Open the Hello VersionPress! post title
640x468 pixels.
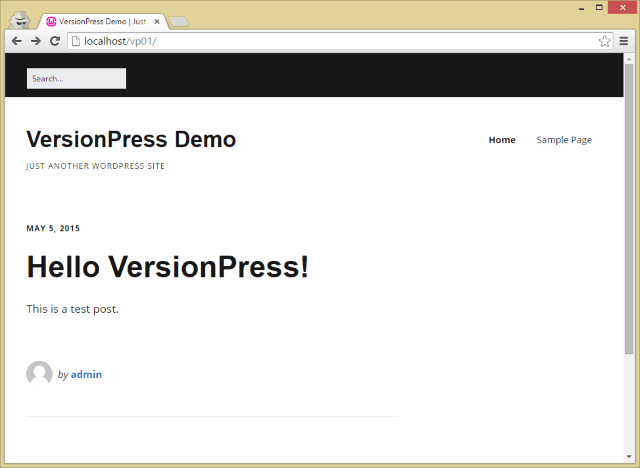(x=168, y=266)
